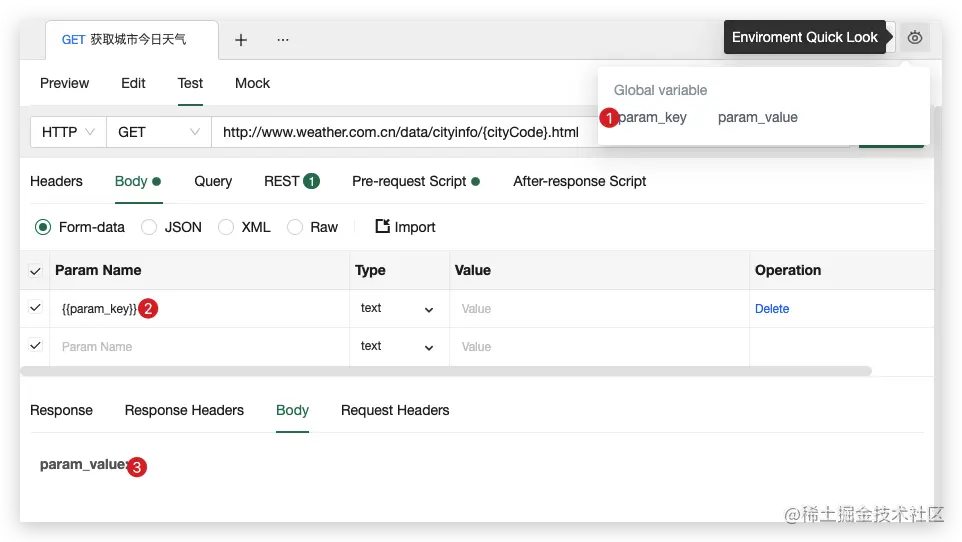This screenshot has width=962, height=542.
Task: Click the Param Name column header
Action: tap(98, 270)
